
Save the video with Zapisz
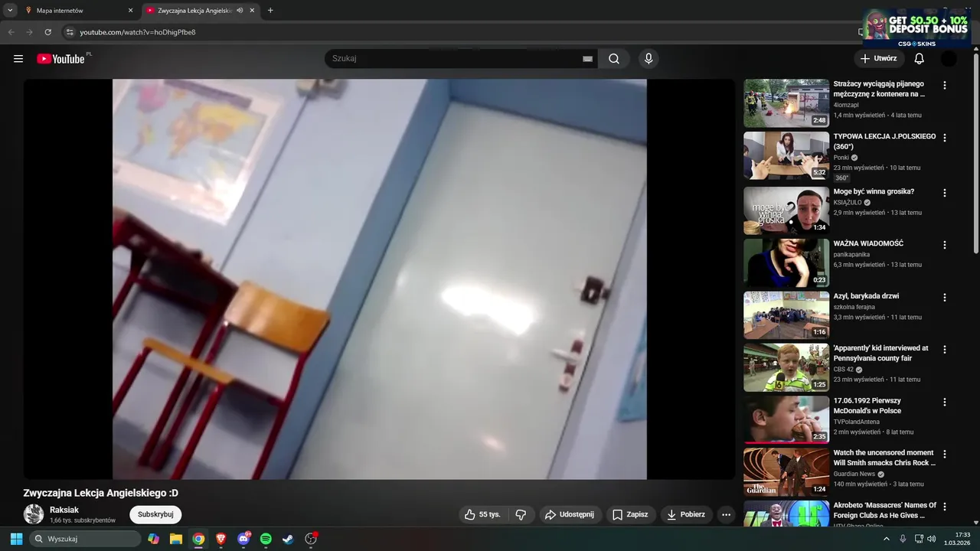click(x=630, y=515)
